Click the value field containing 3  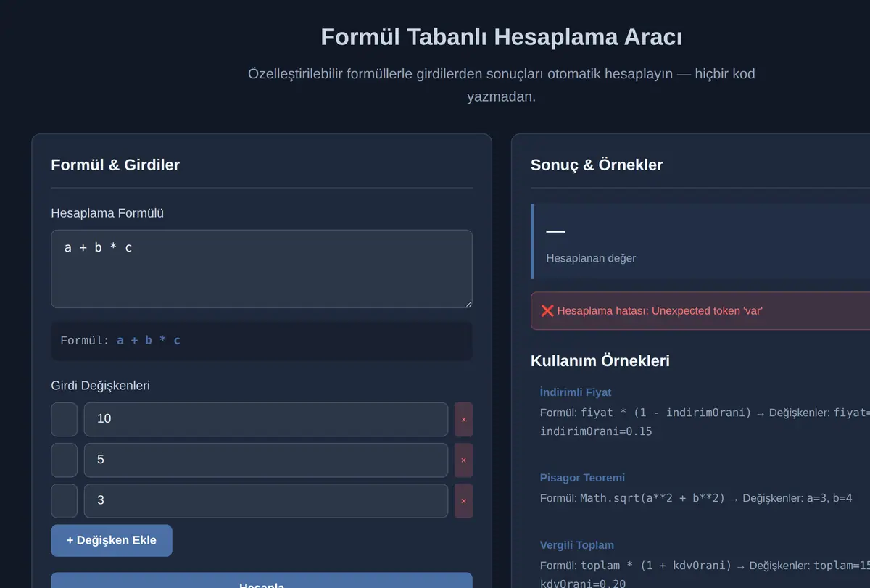point(266,500)
